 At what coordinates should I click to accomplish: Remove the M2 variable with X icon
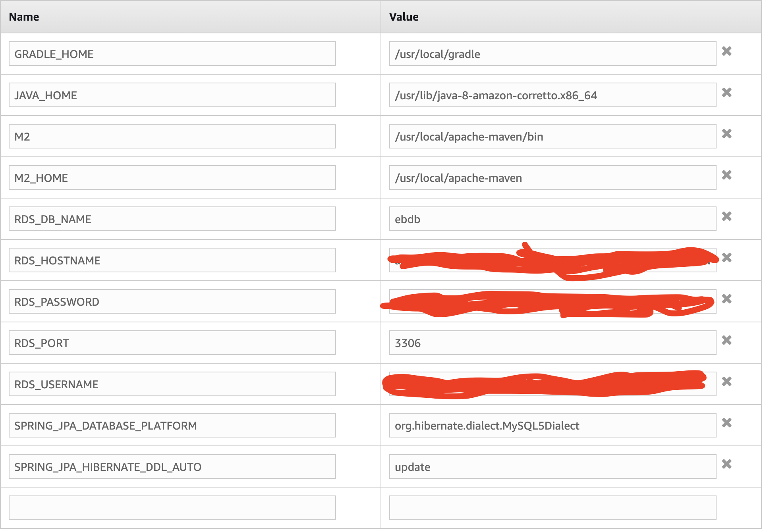(x=726, y=134)
